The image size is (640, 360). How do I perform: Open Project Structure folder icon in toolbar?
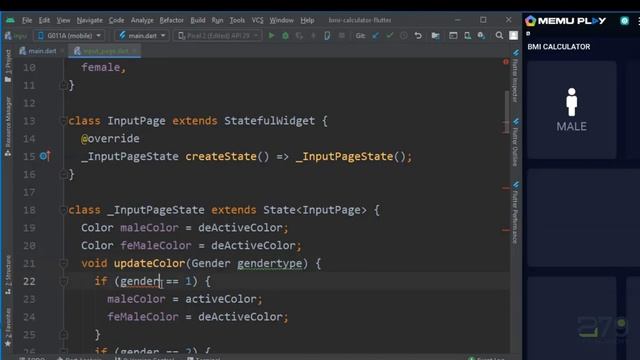(436, 36)
